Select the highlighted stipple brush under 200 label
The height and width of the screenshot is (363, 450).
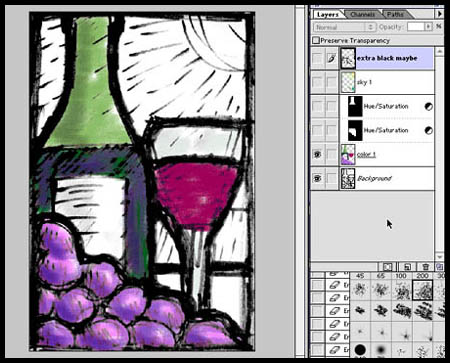423,290
